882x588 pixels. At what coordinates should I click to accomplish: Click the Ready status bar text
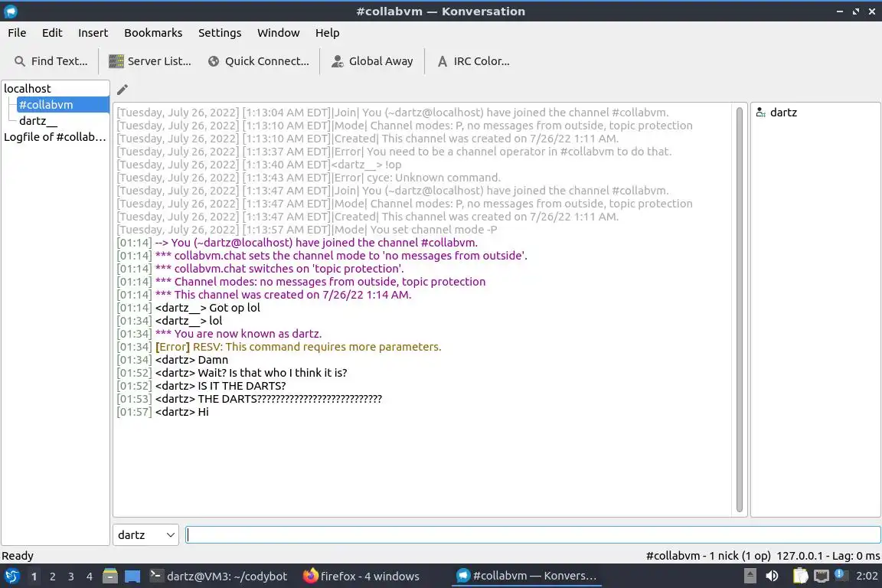18,556
